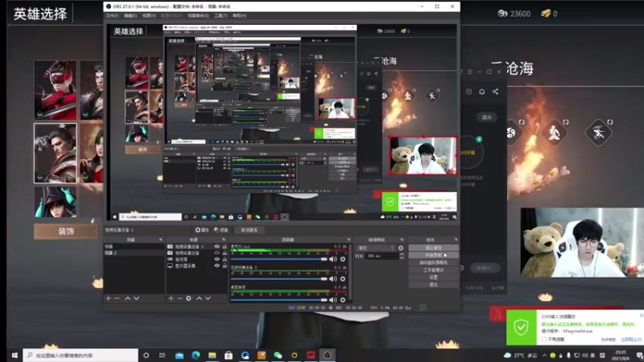The width and height of the screenshot is (644, 362).
Task: Lock the 视频采集设备 2 source
Action: coord(225,246)
